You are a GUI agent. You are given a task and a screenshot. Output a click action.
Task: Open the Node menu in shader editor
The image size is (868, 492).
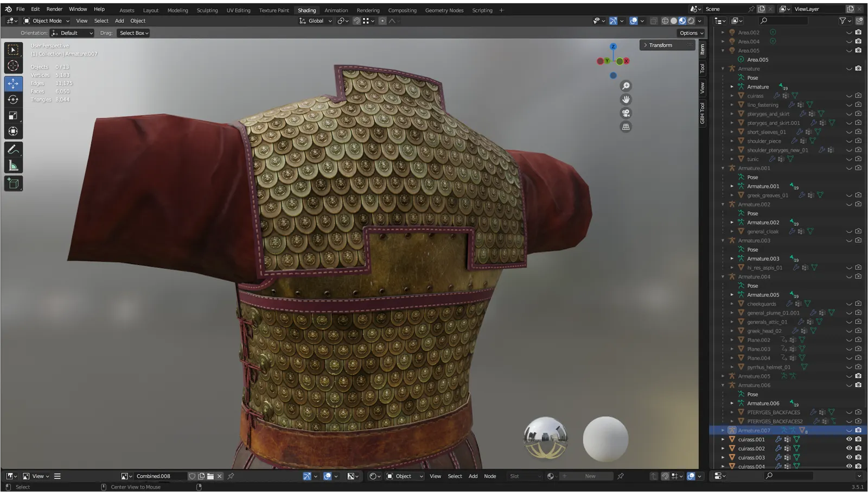[490, 476]
